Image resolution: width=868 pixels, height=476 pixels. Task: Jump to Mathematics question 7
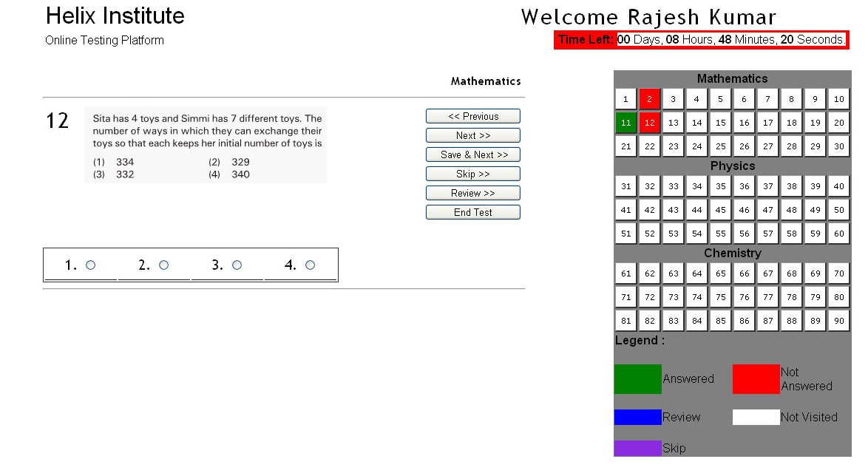[x=767, y=99]
